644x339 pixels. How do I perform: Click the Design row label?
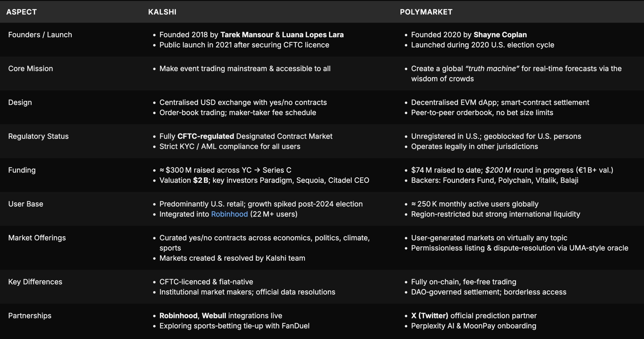coord(20,103)
